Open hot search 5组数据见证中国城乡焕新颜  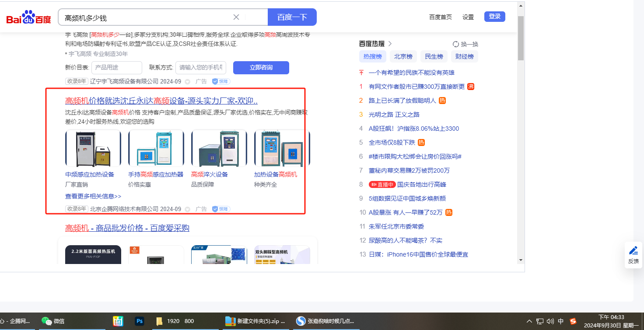tap(407, 198)
